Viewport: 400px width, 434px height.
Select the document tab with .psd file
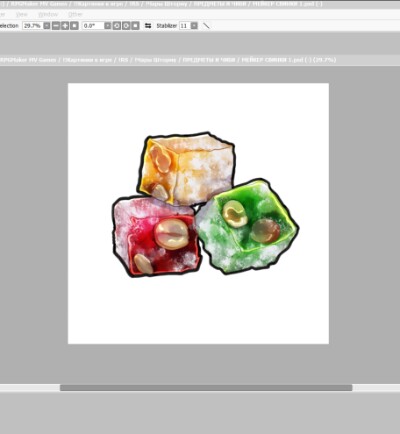point(167,60)
